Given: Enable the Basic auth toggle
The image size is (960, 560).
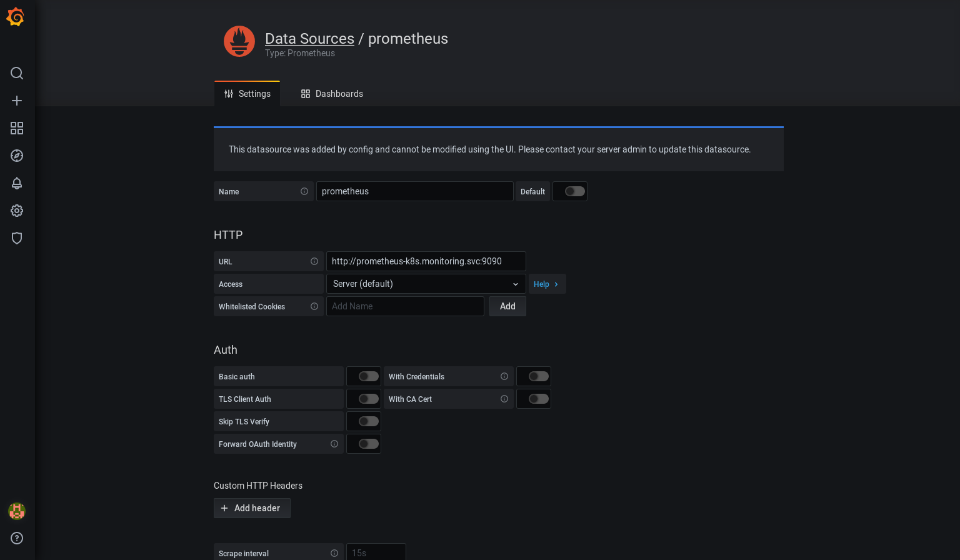Looking at the screenshot, I should click(x=369, y=376).
